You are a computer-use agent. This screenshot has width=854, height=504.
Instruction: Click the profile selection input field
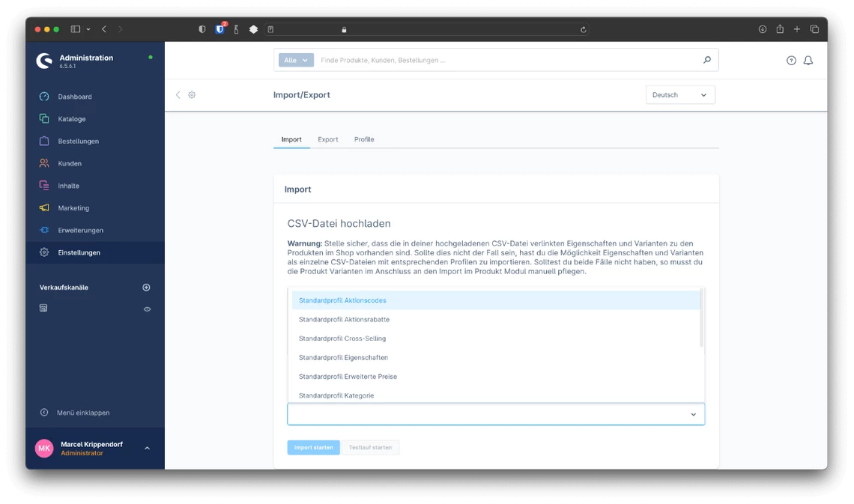coord(487,414)
